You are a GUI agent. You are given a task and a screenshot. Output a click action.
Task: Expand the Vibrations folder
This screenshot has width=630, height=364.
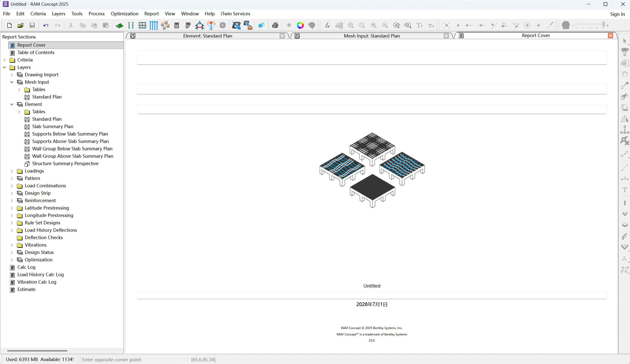coord(12,245)
